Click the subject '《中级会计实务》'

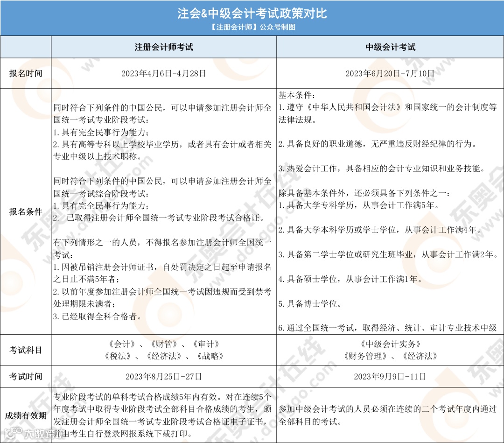390,345
